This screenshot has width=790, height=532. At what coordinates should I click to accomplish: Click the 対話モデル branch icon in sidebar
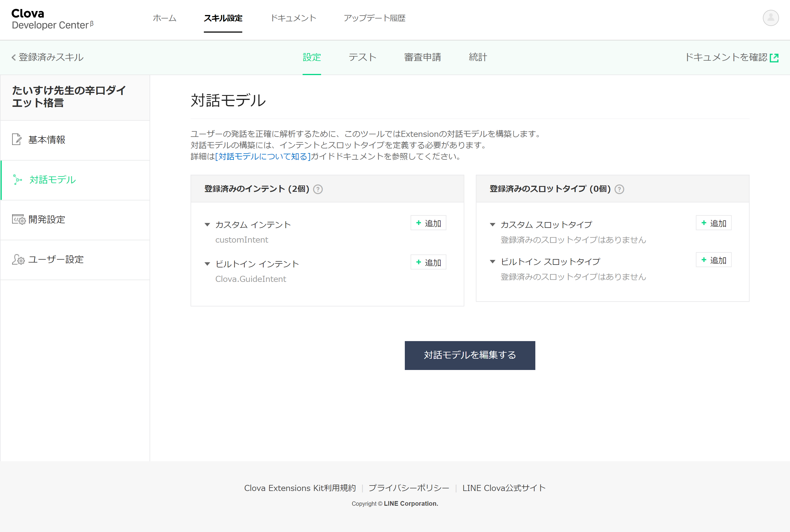tap(17, 179)
